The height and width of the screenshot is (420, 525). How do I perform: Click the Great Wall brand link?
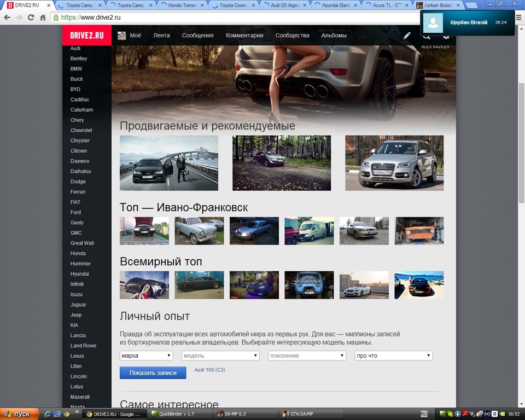pyautogui.click(x=82, y=243)
